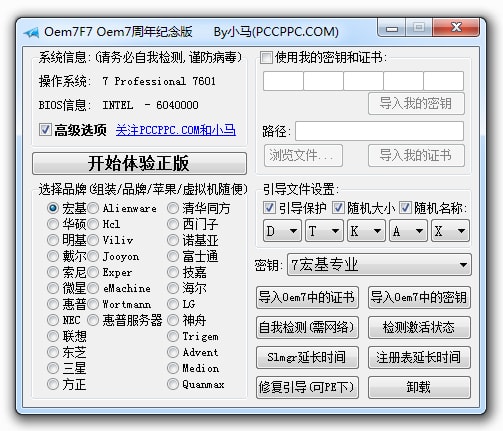Select the 诺基亚 radio button
Image resolution: width=503 pixels, height=431 pixels.
click(x=173, y=240)
